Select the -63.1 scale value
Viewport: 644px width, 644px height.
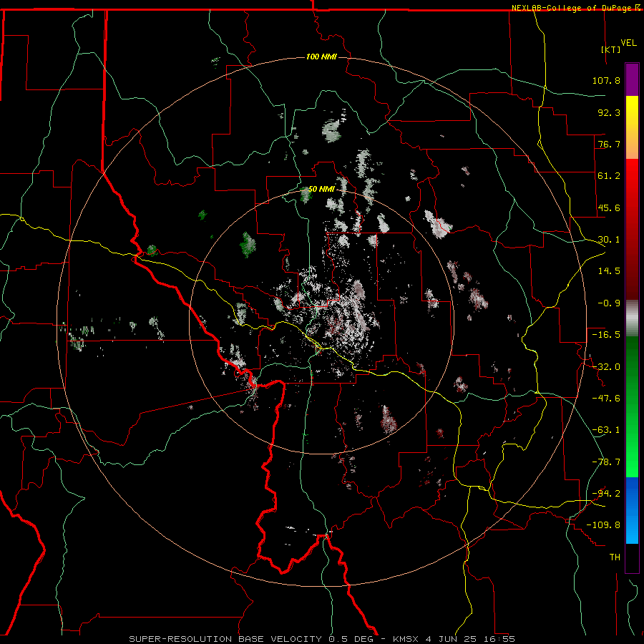(606, 430)
